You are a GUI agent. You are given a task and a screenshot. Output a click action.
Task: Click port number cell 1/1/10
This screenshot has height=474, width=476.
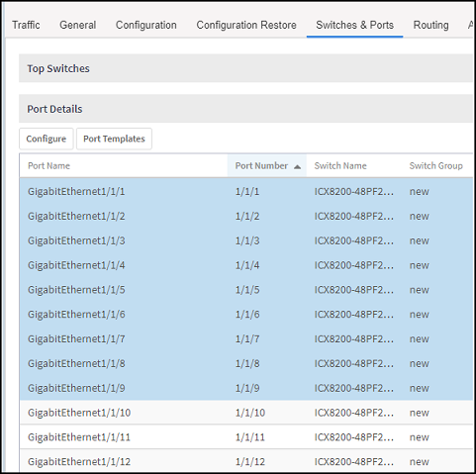(250, 413)
